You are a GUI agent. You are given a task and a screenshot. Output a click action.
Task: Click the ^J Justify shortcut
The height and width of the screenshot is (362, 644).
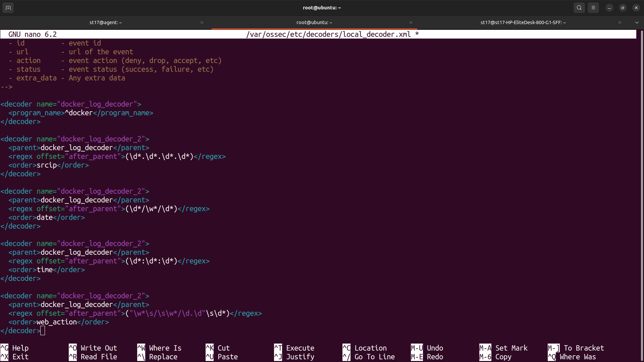click(x=294, y=357)
